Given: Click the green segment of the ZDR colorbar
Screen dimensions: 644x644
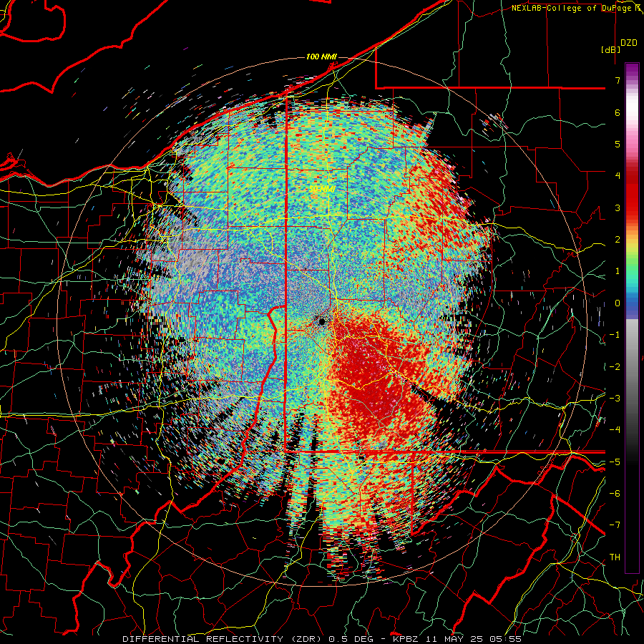Looking at the screenshot, I should pyautogui.click(x=632, y=263).
